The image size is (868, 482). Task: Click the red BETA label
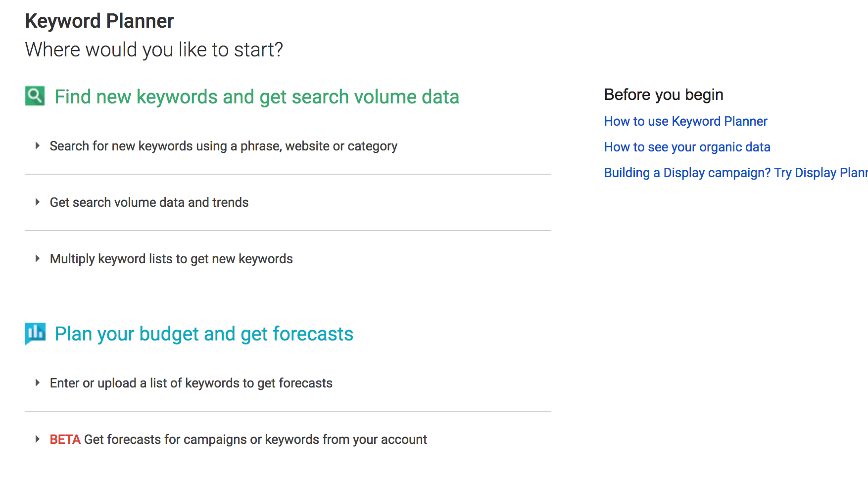click(65, 440)
